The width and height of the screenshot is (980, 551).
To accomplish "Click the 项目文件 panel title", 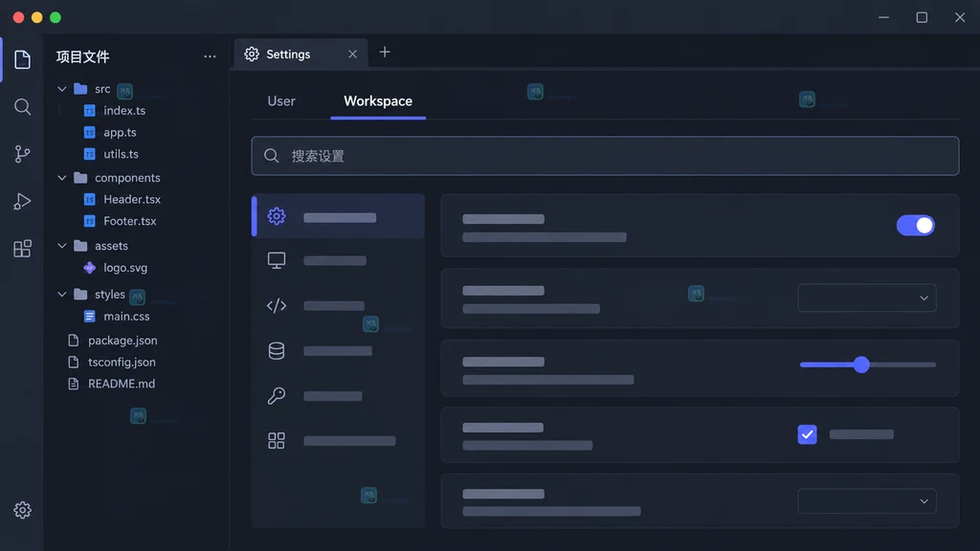I will click(82, 56).
